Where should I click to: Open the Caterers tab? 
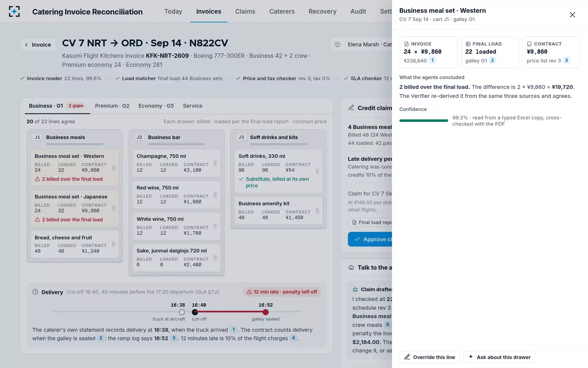tap(282, 11)
